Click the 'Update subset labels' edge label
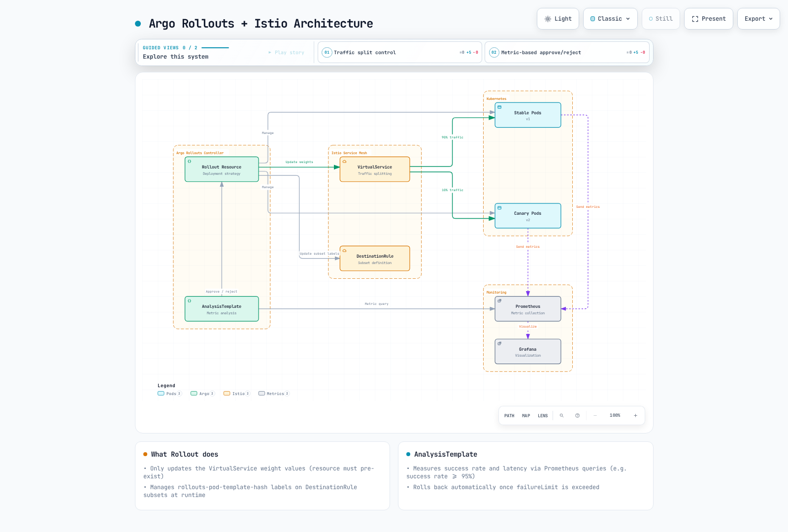 [x=319, y=254]
